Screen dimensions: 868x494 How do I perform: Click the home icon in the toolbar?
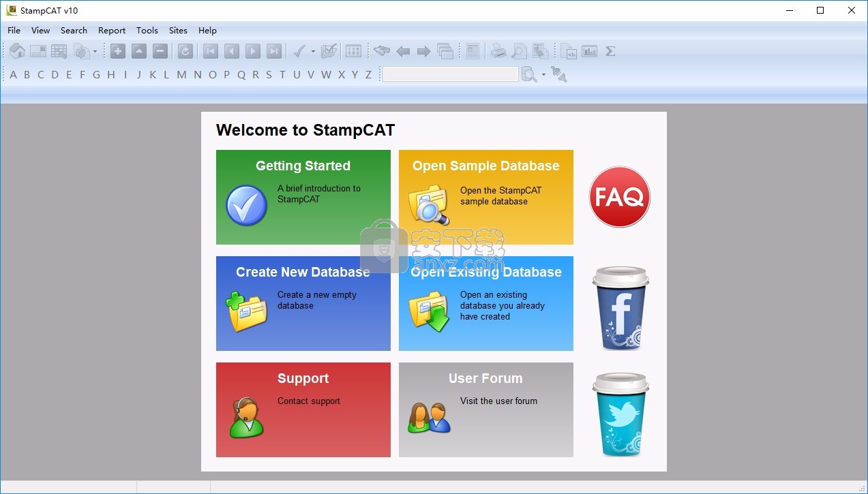coord(17,51)
